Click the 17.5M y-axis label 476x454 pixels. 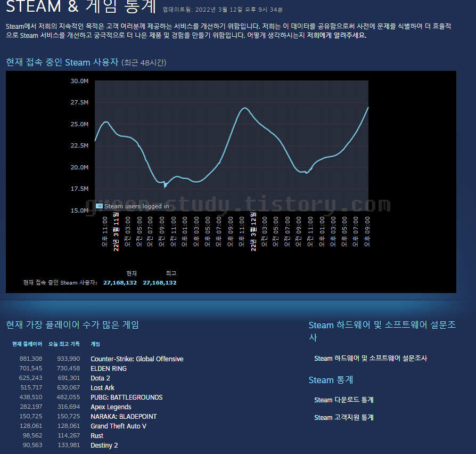coord(79,189)
